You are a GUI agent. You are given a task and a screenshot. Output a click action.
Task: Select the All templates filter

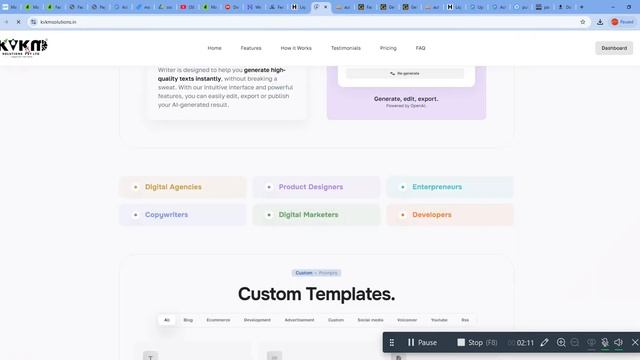[x=167, y=320]
